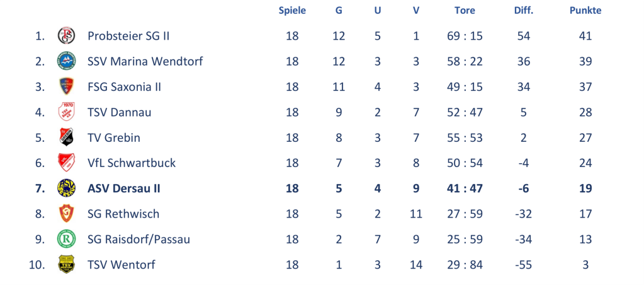Screen dimensions: 644x285
Task: Click the SG Raisdorf/Passau round logo
Action: (66, 239)
